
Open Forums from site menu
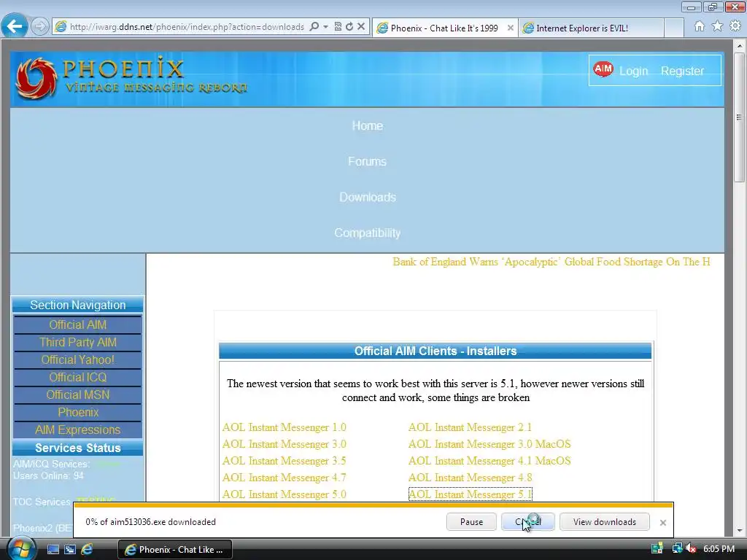(x=368, y=161)
